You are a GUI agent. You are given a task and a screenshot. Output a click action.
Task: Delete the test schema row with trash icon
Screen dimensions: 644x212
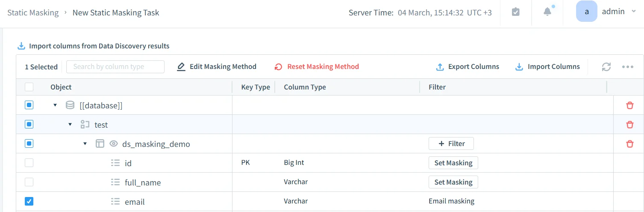tap(630, 125)
